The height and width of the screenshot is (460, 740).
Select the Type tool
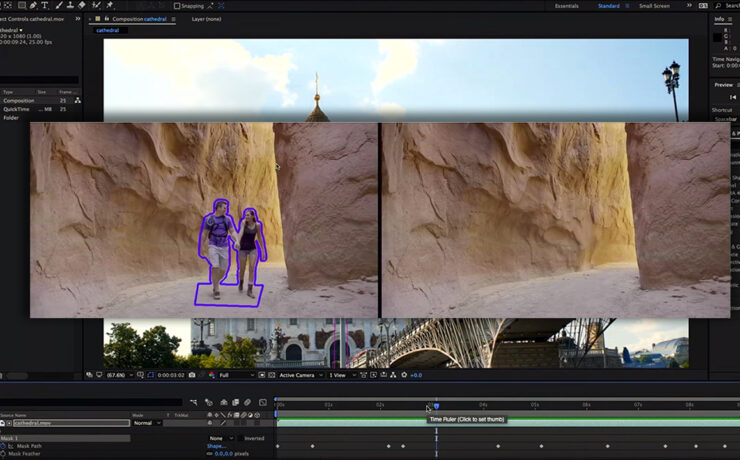pyautogui.click(x=45, y=5)
